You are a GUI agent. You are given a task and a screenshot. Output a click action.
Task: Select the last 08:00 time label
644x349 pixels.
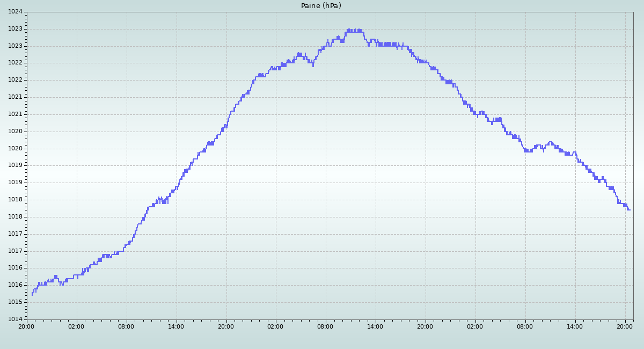coord(525,326)
